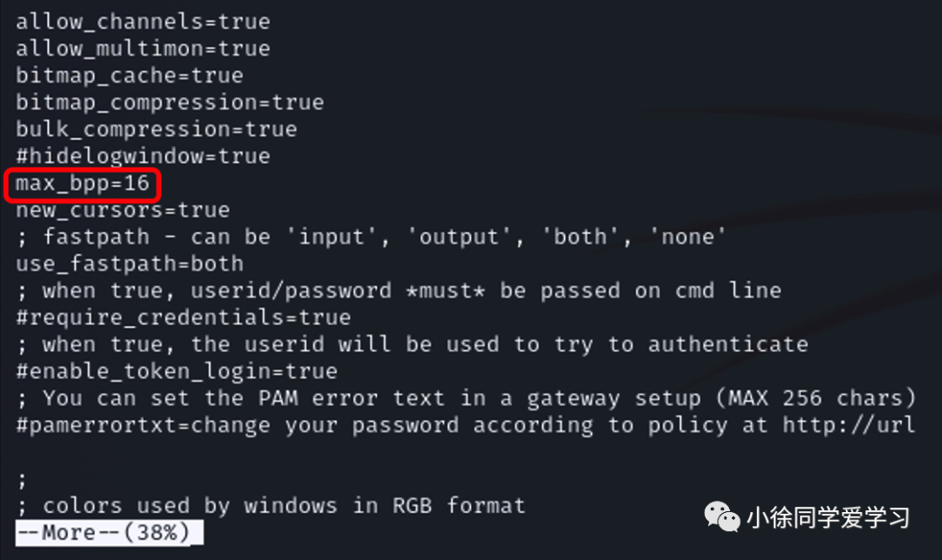942x560 pixels.
Task: Click the --More--(38%) pager prompt
Action: pos(109,532)
